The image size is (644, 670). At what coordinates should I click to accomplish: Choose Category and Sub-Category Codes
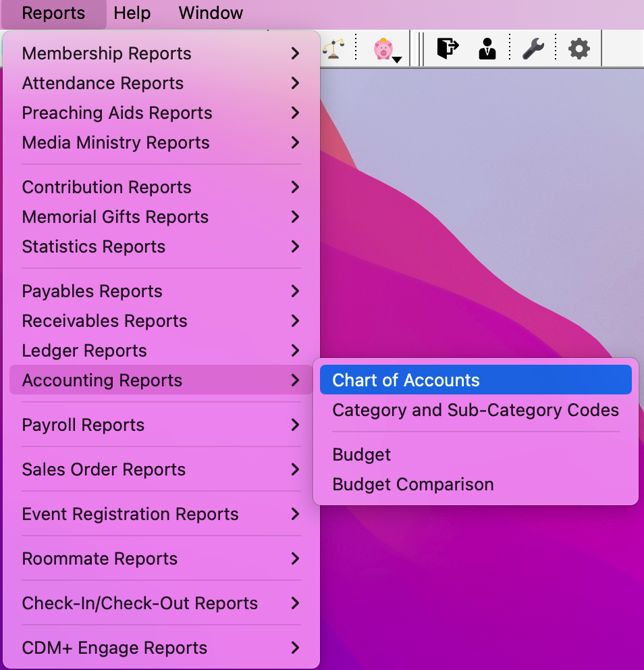click(x=475, y=410)
